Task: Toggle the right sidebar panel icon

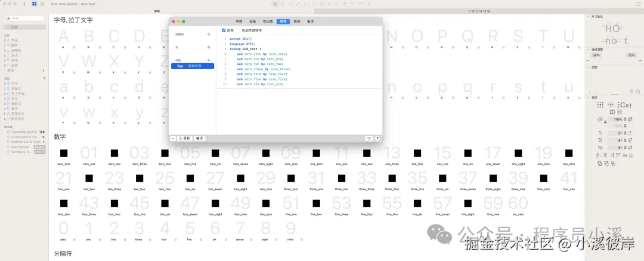Action: pyautogui.click(x=638, y=4)
